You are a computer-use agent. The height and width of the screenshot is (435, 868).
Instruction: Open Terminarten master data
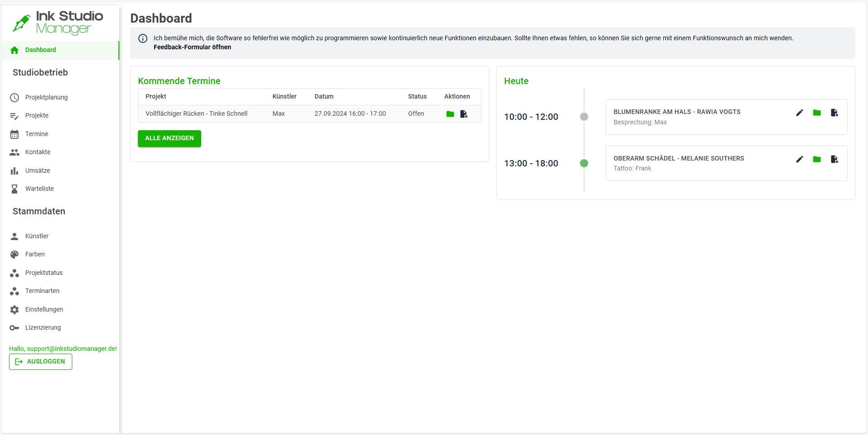[61, 291]
